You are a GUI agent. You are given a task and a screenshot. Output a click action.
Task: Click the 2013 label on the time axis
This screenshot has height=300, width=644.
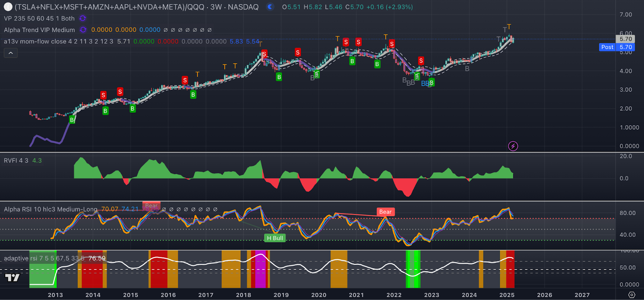coord(56,295)
